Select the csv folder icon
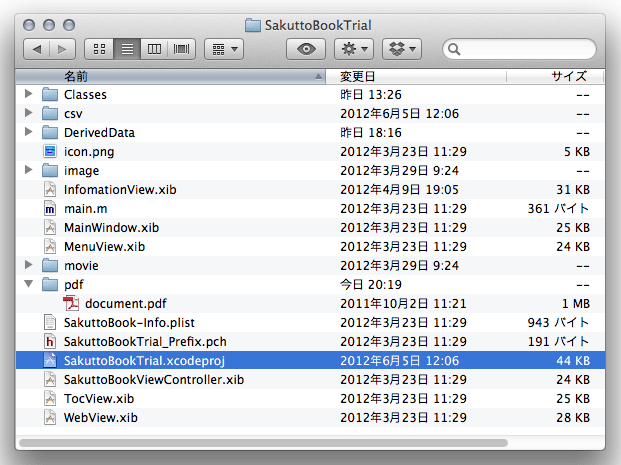 50,113
